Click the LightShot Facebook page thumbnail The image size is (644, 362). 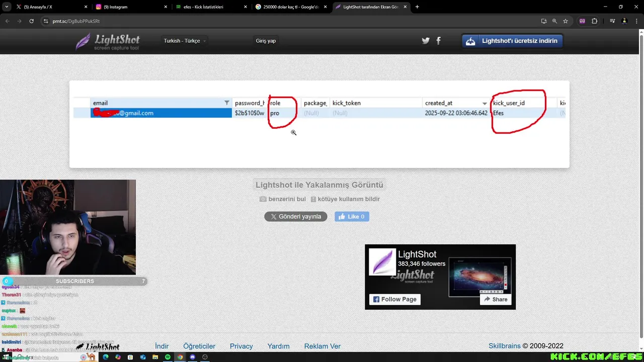coord(382,262)
